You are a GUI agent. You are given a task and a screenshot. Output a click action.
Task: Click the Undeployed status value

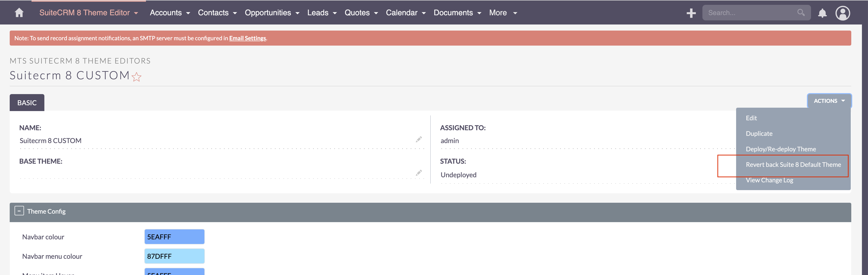(458, 175)
